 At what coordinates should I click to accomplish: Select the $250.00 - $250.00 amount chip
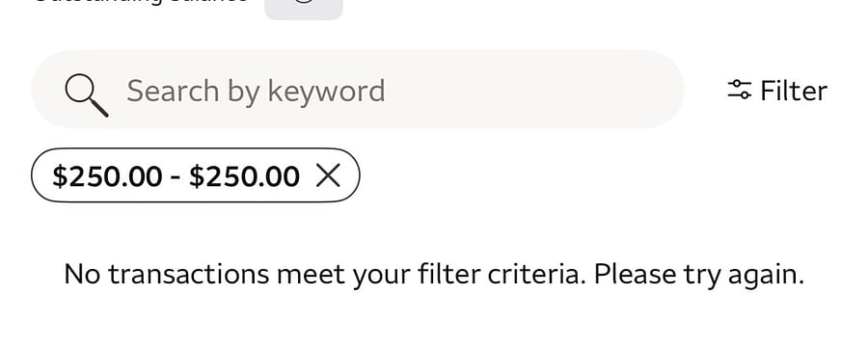(x=196, y=175)
